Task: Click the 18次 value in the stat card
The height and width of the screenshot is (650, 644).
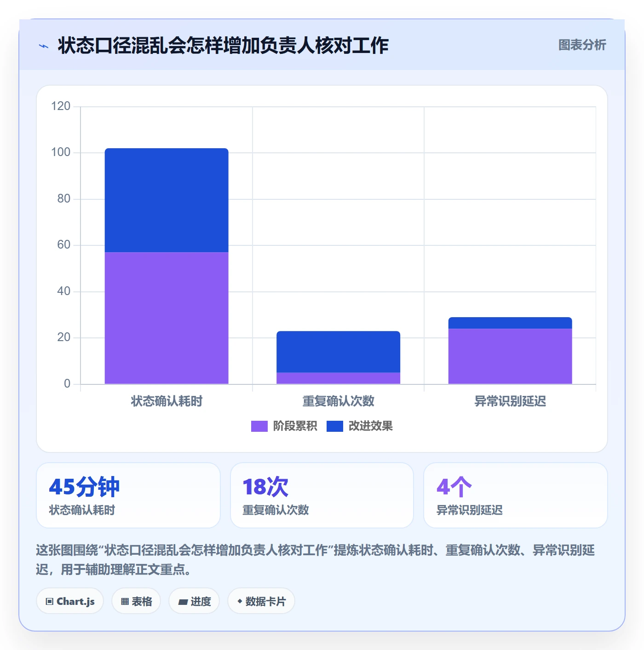Action: pyautogui.click(x=265, y=487)
